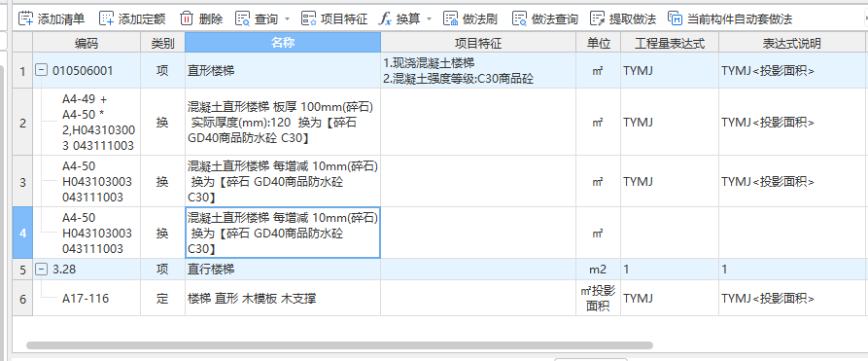Click the 类别 column header

pyautogui.click(x=162, y=43)
